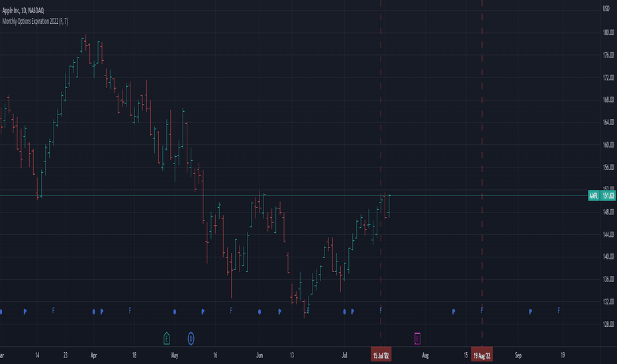Viewport: 617px width, 364px height.
Task: Click the Aug label on the time axis
Action: (426, 355)
